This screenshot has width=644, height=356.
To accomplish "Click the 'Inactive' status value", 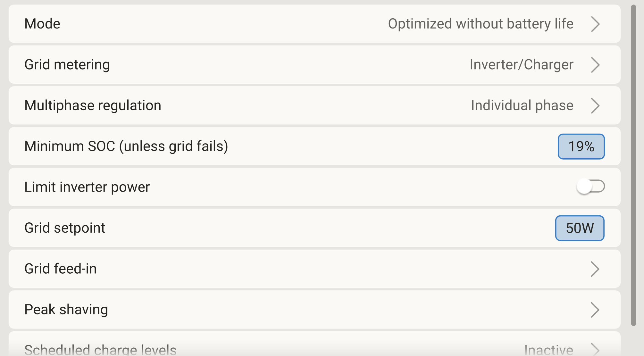I will coord(548,350).
